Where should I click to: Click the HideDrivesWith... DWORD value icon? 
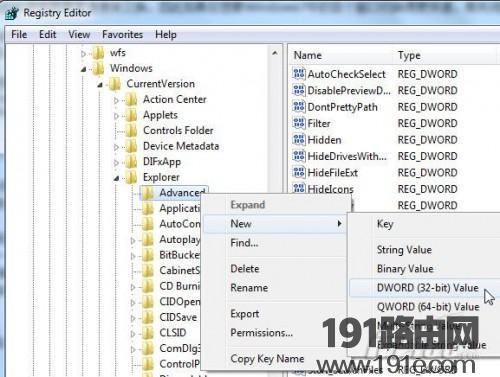(299, 156)
